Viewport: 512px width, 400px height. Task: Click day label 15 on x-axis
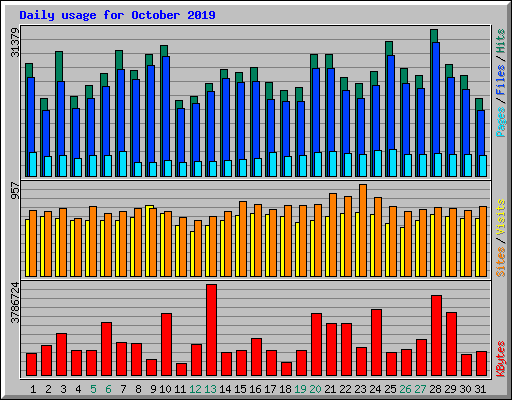click(240, 389)
